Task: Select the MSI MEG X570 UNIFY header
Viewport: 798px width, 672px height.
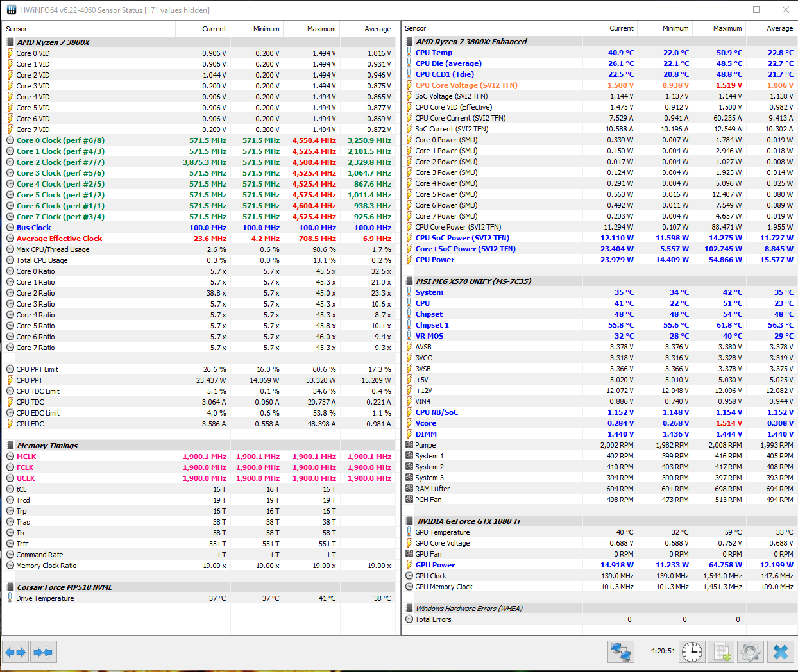Action: pos(599,281)
